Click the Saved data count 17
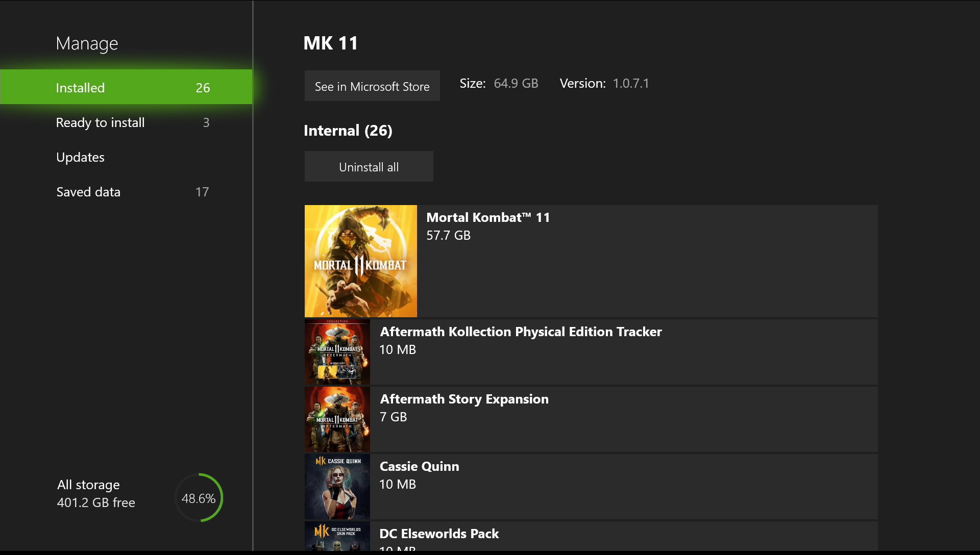 coord(202,192)
